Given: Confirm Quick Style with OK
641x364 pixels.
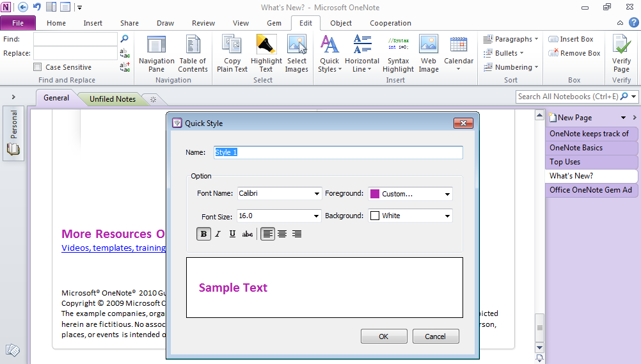Looking at the screenshot, I should click(384, 336).
